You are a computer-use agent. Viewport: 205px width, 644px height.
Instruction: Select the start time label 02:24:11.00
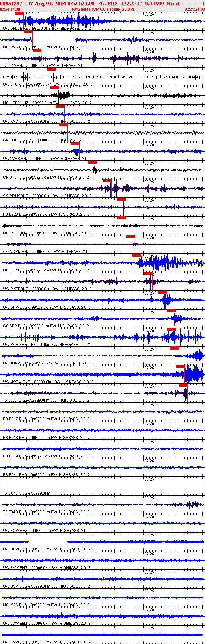pos(10,9)
